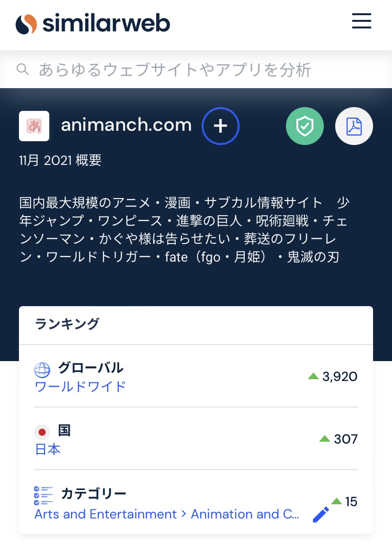The height and width of the screenshot is (545, 392).
Task: Open the ワールドワイド ranking link
Action: [80, 387]
